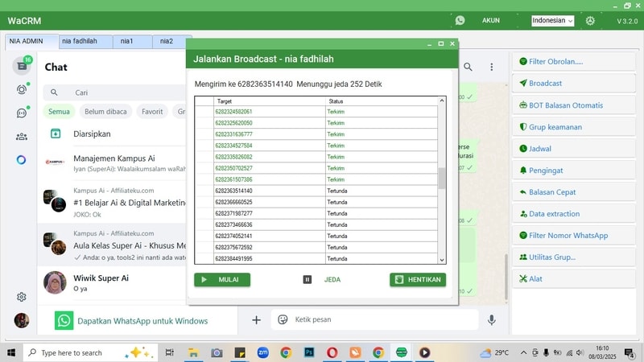Click the broadcast list scroll-up arrow

(x=442, y=101)
